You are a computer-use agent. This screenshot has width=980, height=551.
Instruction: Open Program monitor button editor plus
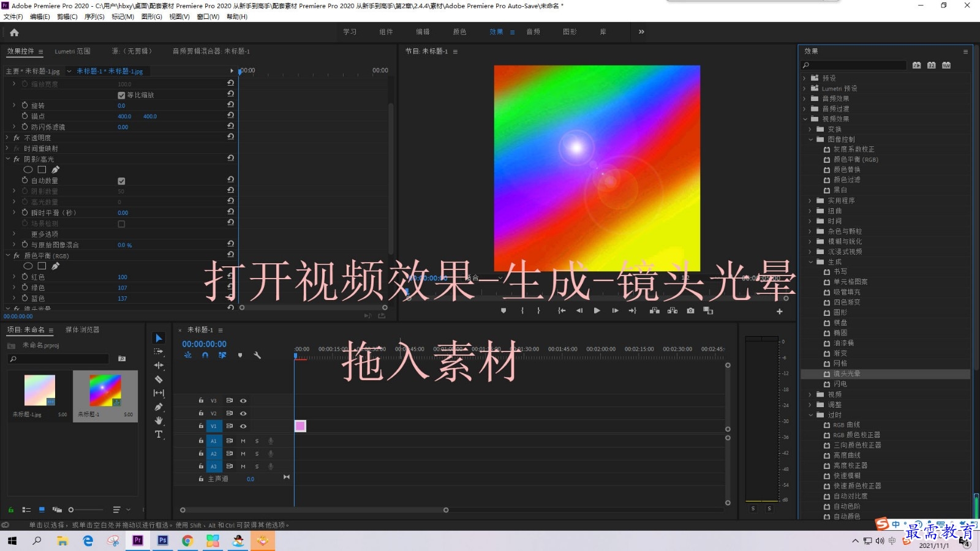tap(780, 312)
